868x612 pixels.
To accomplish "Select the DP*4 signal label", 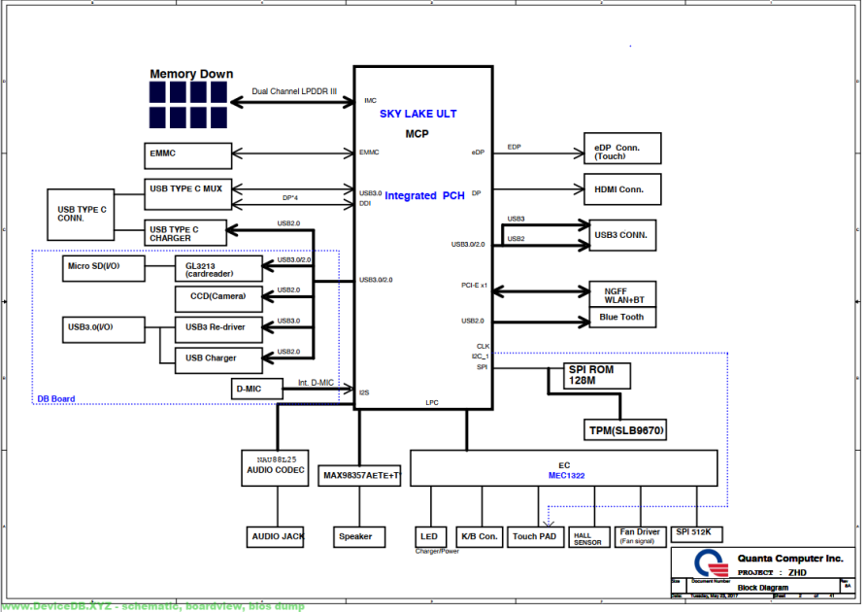I will 290,198.
